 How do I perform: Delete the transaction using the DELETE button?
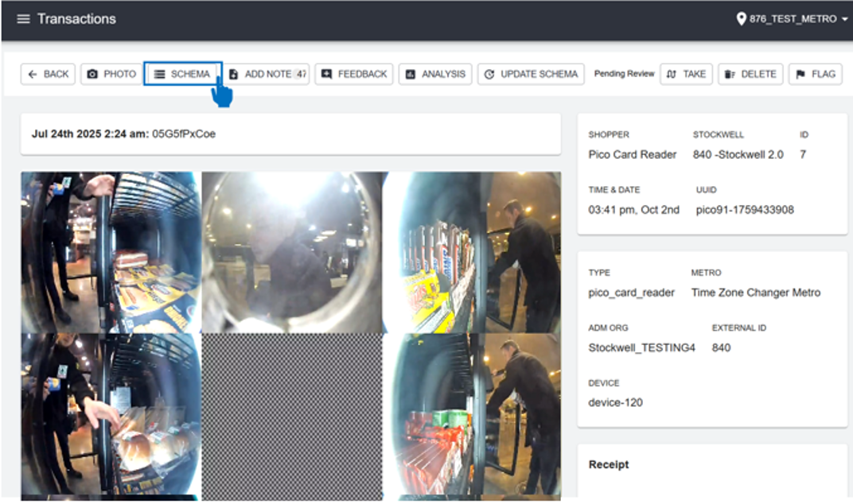(750, 74)
